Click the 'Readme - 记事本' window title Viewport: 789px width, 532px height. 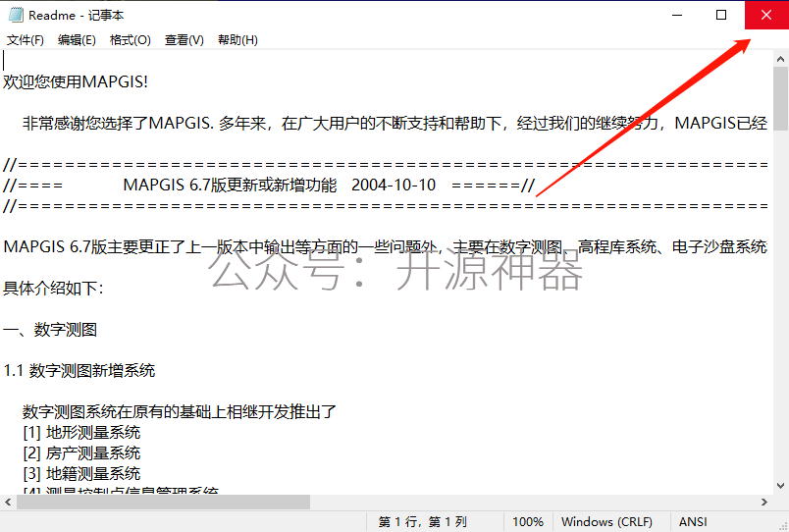(76, 15)
